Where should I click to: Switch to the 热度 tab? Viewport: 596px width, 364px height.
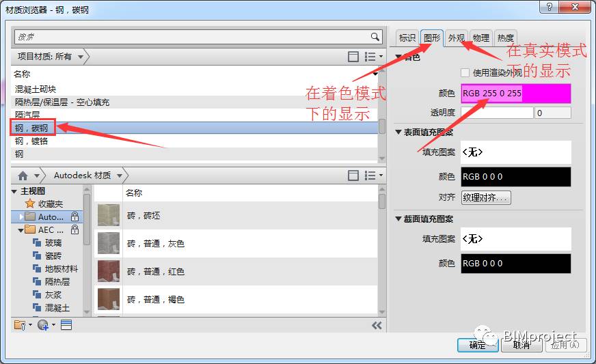pos(506,38)
